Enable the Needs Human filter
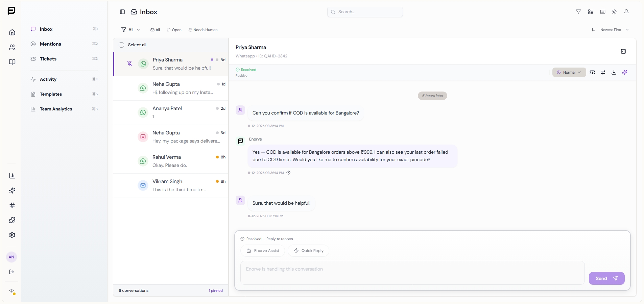Viewport: 644px width, 304px height. point(203,30)
